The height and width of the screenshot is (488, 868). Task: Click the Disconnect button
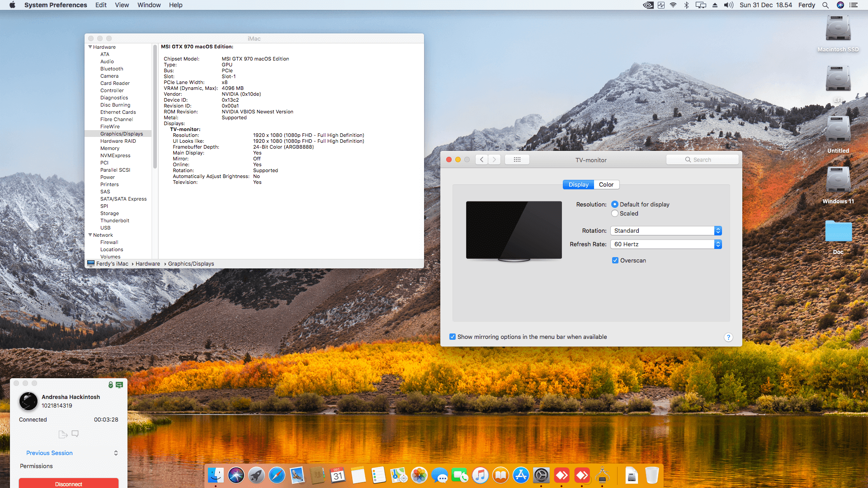click(x=68, y=483)
